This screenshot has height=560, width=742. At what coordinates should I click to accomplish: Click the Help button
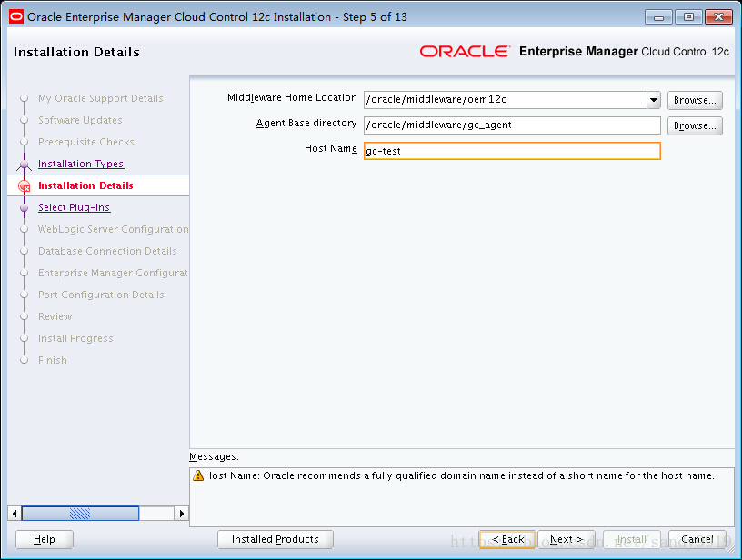45,539
